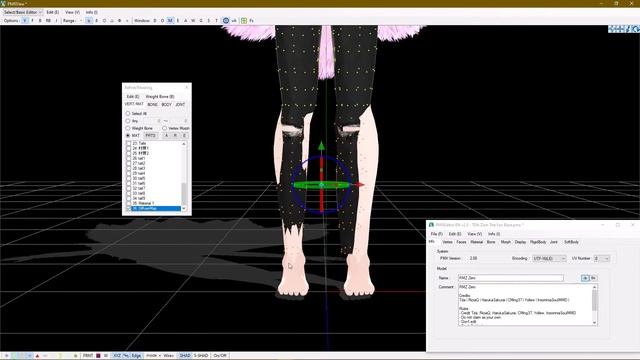Screen dimensions: 640x360
Task: Click the On/Off button in status bar
Action: pos(220,356)
